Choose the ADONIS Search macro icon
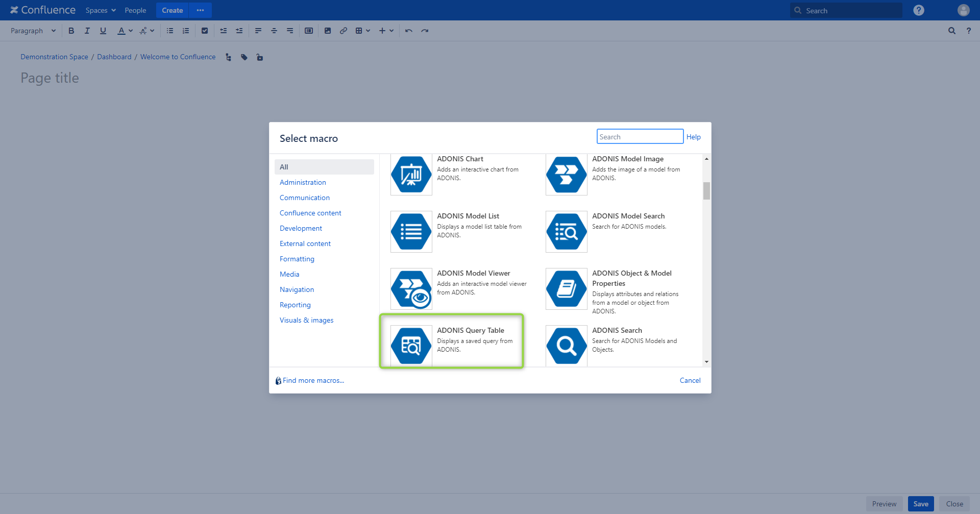Screen dimensions: 980x514 (x=567, y=346)
